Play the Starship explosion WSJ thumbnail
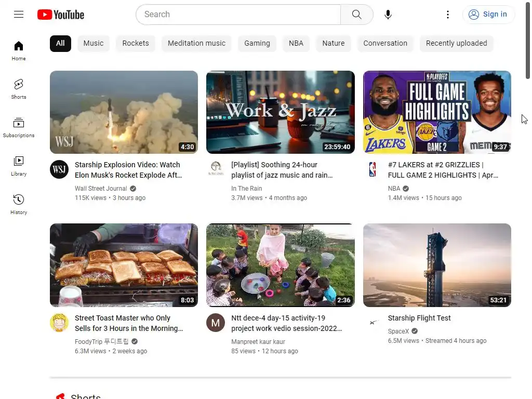532x399 pixels. [x=124, y=112]
